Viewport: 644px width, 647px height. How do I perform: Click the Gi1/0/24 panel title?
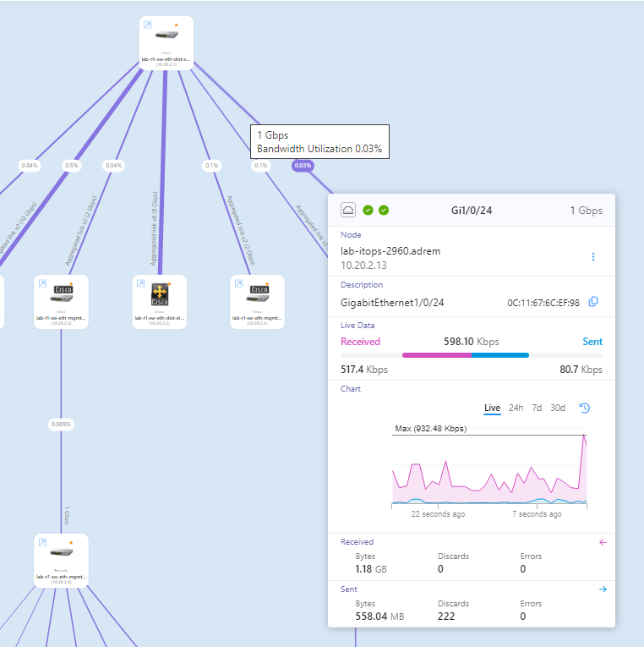tap(472, 211)
